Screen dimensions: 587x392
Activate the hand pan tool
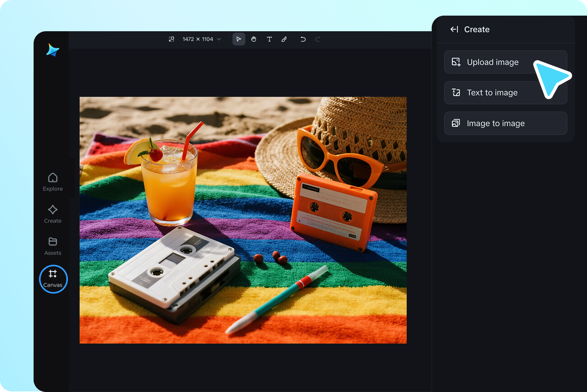pyautogui.click(x=254, y=39)
